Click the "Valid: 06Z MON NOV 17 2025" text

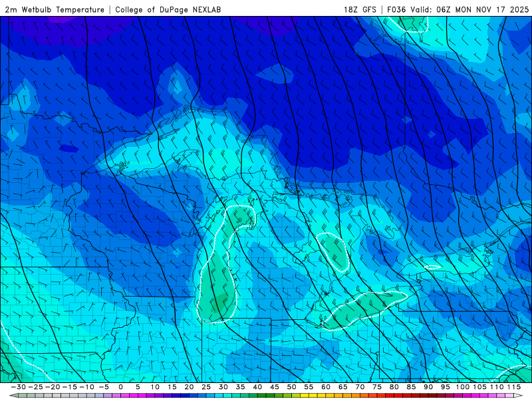pos(469,10)
